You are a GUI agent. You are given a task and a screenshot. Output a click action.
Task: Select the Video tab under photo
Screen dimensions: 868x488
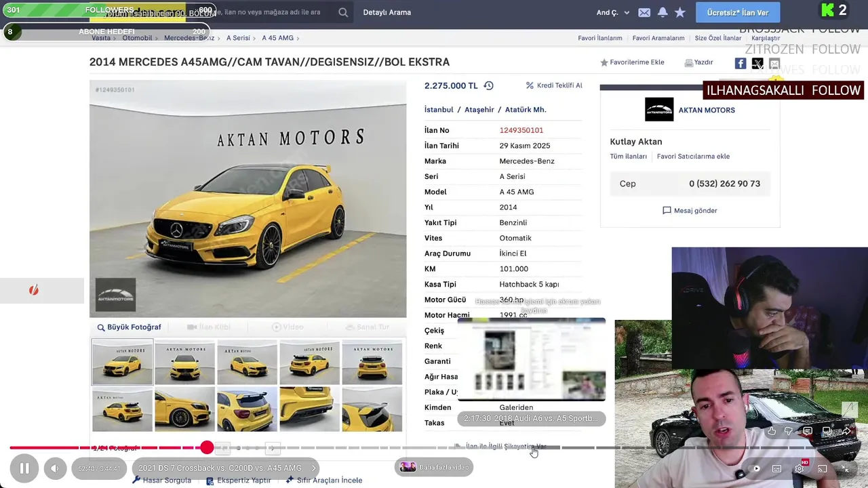(287, 327)
